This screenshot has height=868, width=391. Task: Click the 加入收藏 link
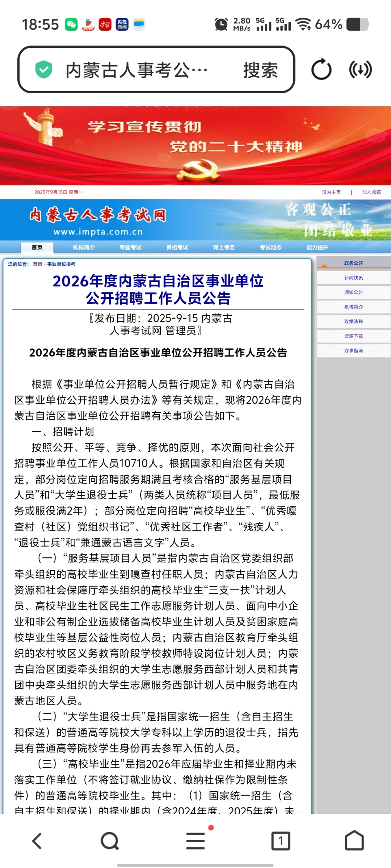(371, 192)
